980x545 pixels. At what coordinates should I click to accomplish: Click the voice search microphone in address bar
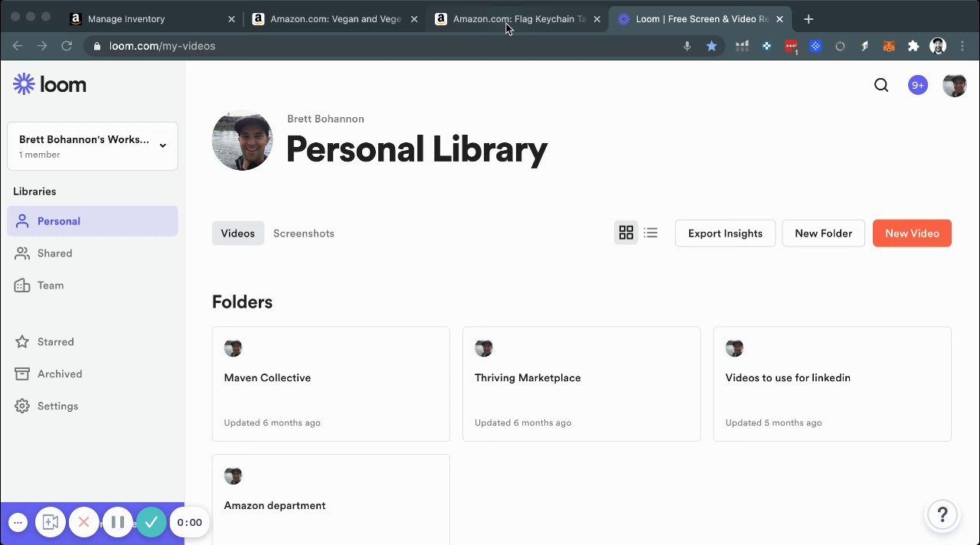pyautogui.click(x=687, y=46)
